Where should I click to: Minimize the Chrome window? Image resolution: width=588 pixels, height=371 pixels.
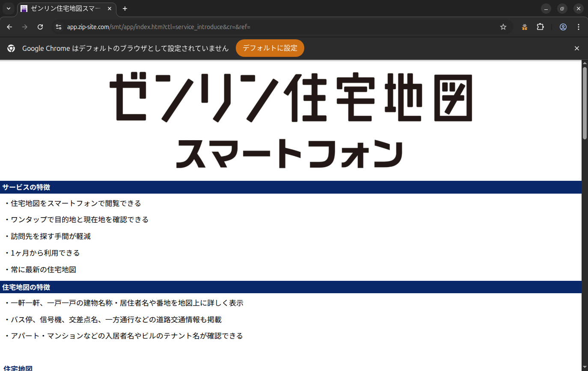tap(546, 9)
